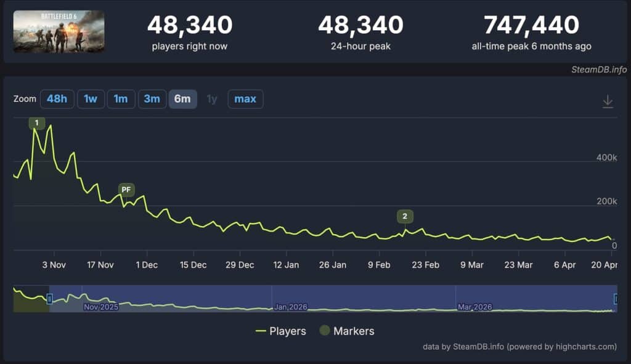Viewport: 631px width, 364px height.
Task: Choose the 6m zoom option
Action: pyautogui.click(x=182, y=99)
